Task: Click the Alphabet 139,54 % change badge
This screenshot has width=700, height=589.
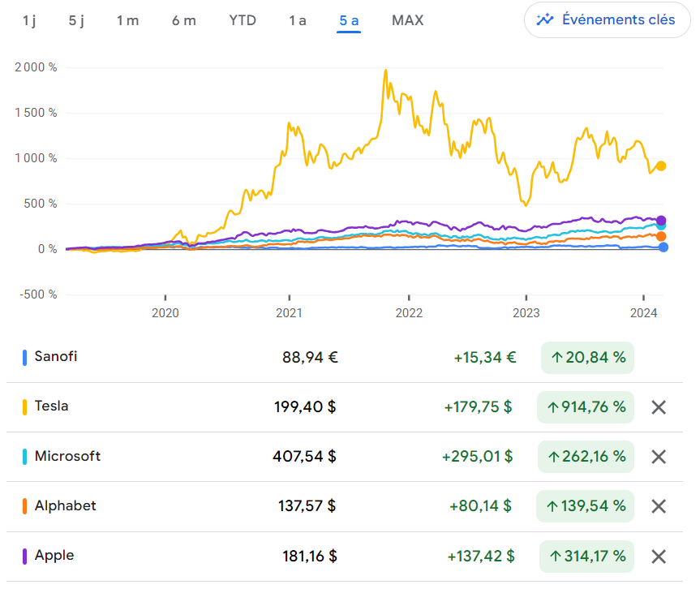Action: pos(586,506)
